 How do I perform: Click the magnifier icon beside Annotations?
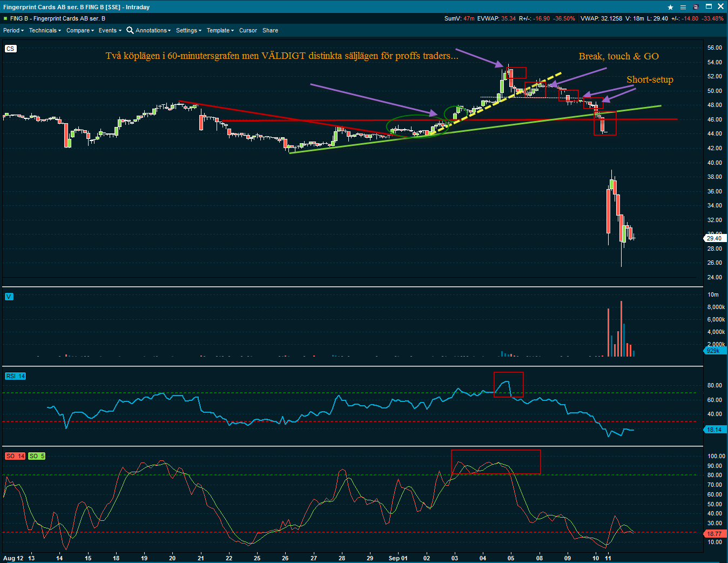(130, 30)
